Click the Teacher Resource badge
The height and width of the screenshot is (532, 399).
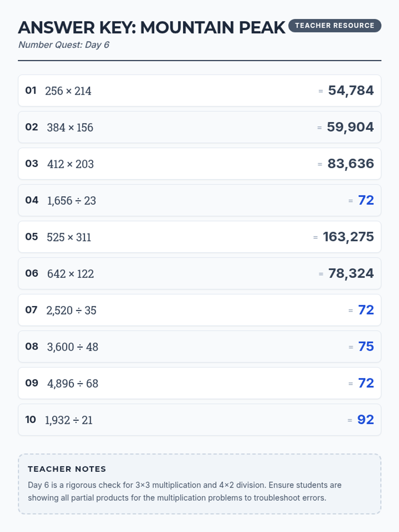point(334,26)
